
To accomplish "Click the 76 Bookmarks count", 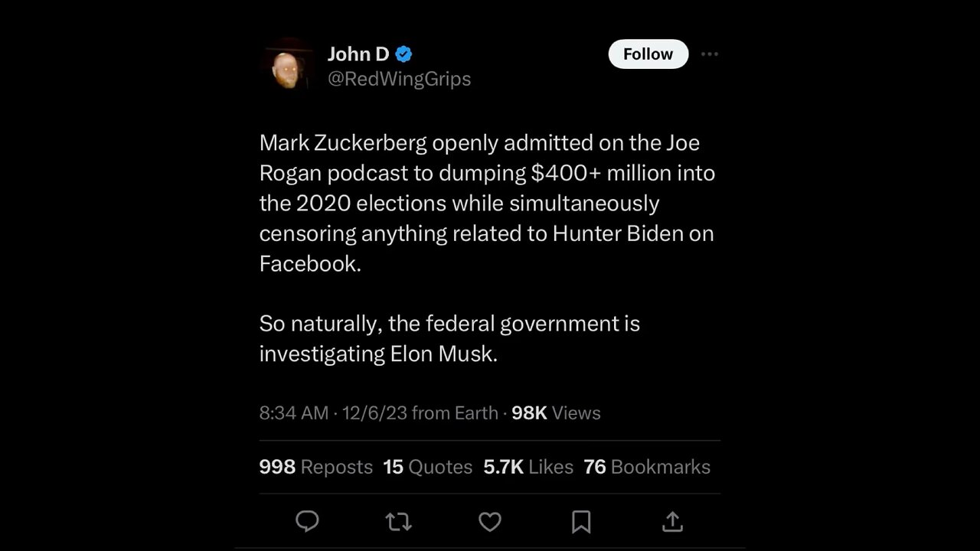I will [646, 467].
